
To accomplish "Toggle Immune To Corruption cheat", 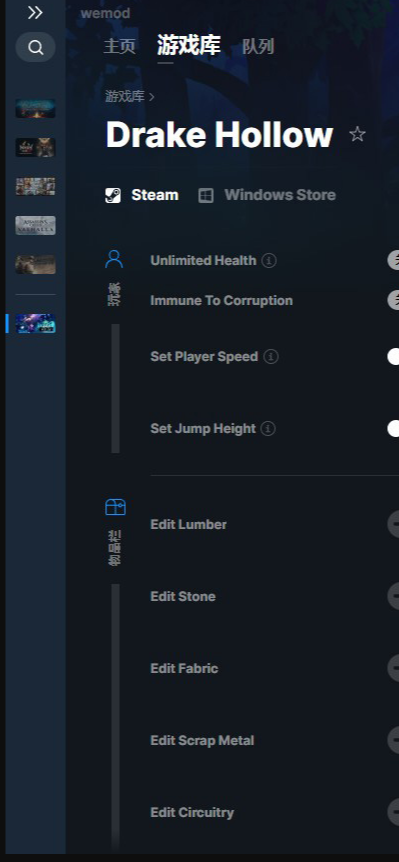I will (393, 300).
